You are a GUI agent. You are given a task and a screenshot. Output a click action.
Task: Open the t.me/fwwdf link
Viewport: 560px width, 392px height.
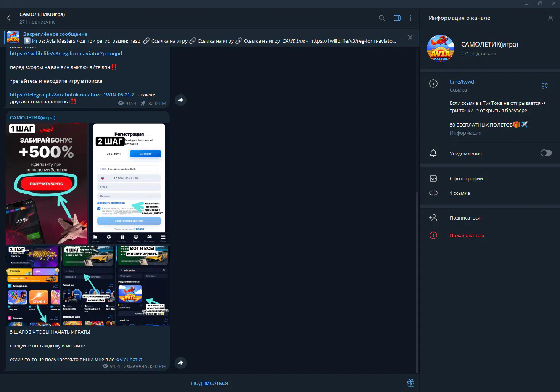pyautogui.click(x=463, y=82)
